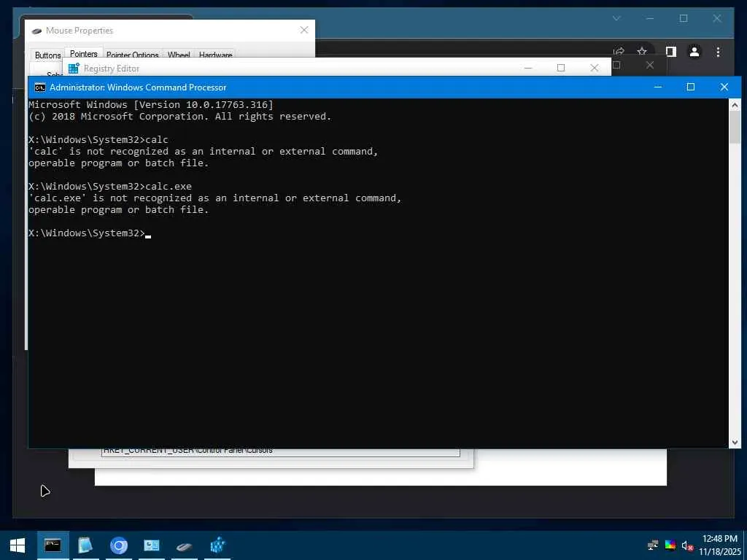The image size is (747, 560).
Task: Switch to Registry Editor taskbar icon
Action: click(x=217, y=545)
